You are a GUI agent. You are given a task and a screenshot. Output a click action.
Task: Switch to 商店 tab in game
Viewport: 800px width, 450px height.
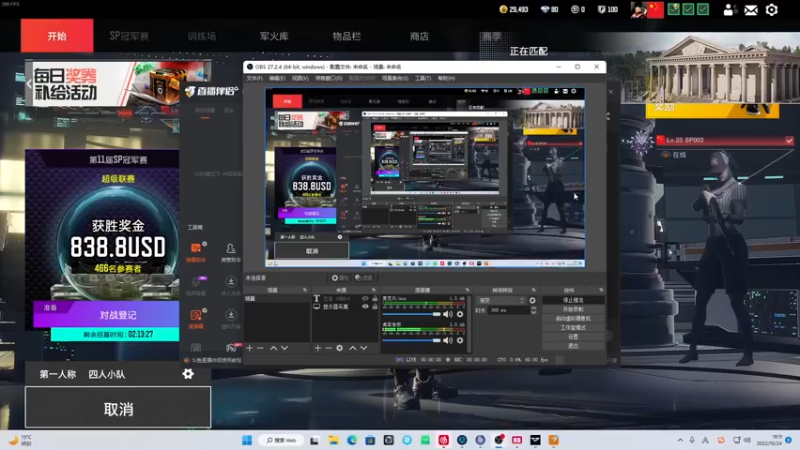tap(419, 36)
